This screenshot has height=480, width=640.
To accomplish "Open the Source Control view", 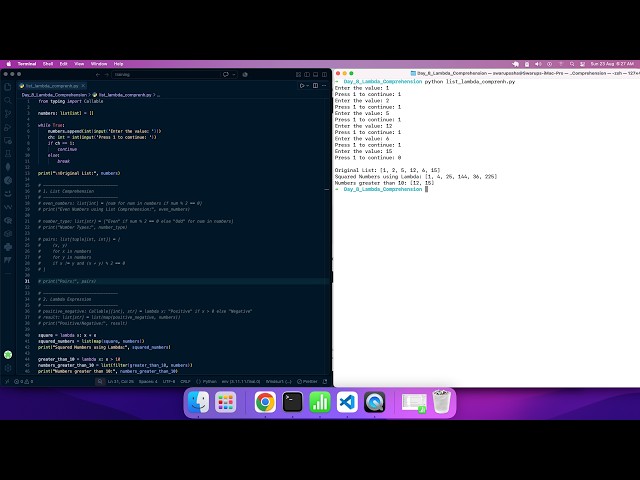I will (8, 114).
